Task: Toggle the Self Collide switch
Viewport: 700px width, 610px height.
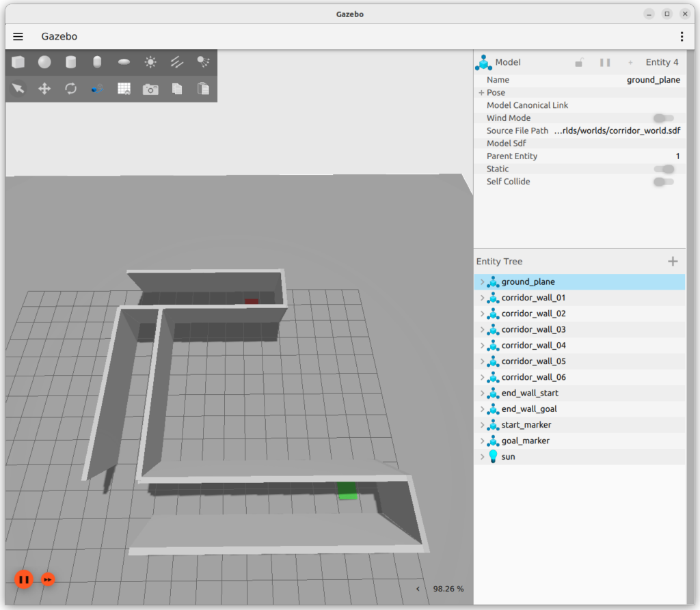Action: pyautogui.click(x=663, y=182)
